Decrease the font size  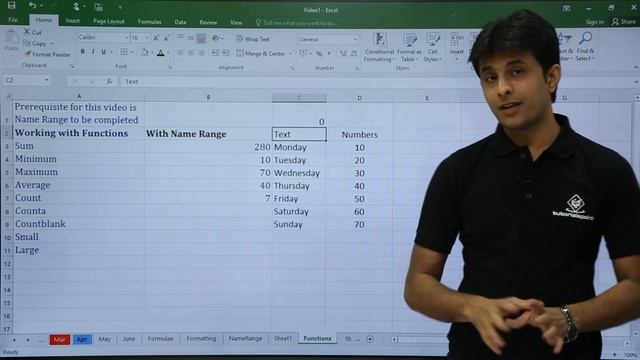(166, 38)
